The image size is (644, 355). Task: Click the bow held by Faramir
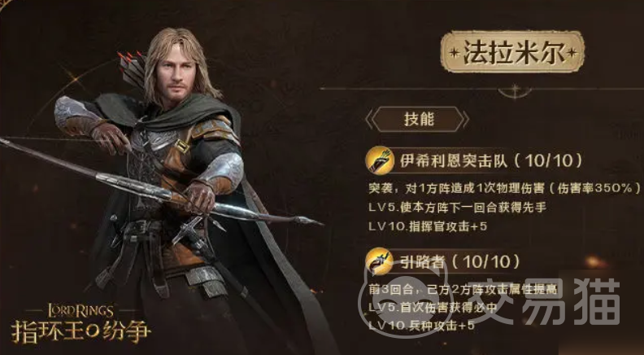point(160,187)
